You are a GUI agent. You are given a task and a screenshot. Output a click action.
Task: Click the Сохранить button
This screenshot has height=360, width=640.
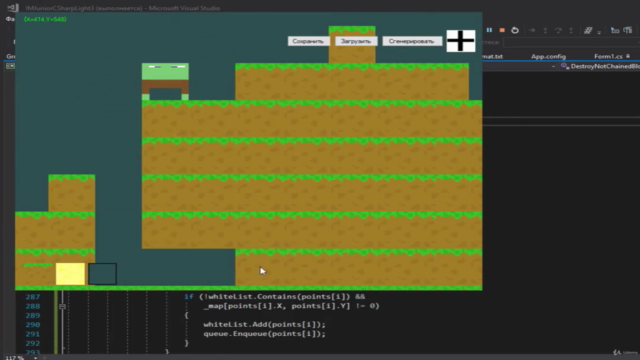(x=308, y=41)
